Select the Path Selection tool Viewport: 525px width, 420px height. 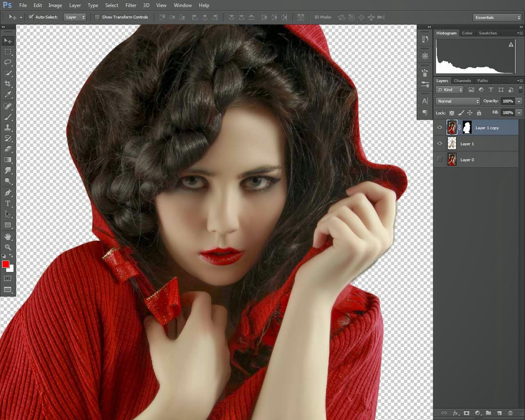pyautogui.click(x=8, y=214)
